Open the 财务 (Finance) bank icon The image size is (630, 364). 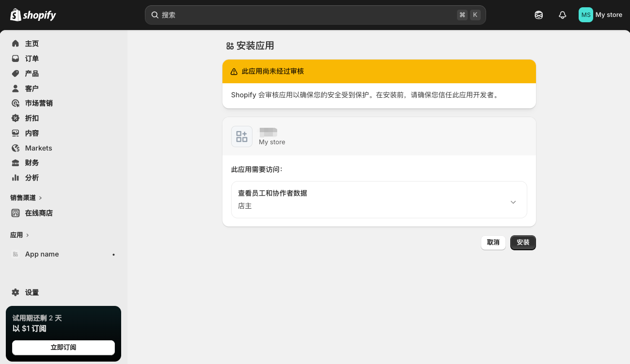[x=16, y=163]
